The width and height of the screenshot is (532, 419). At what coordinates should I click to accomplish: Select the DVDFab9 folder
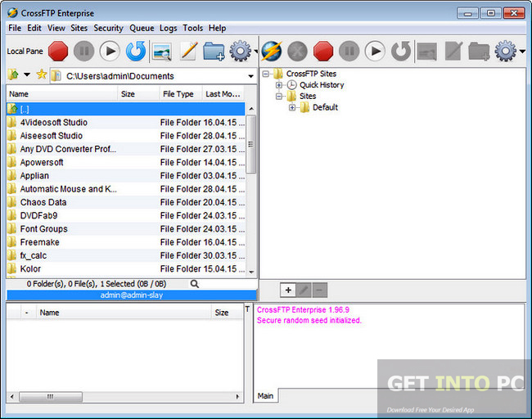[x=125, y=216]
